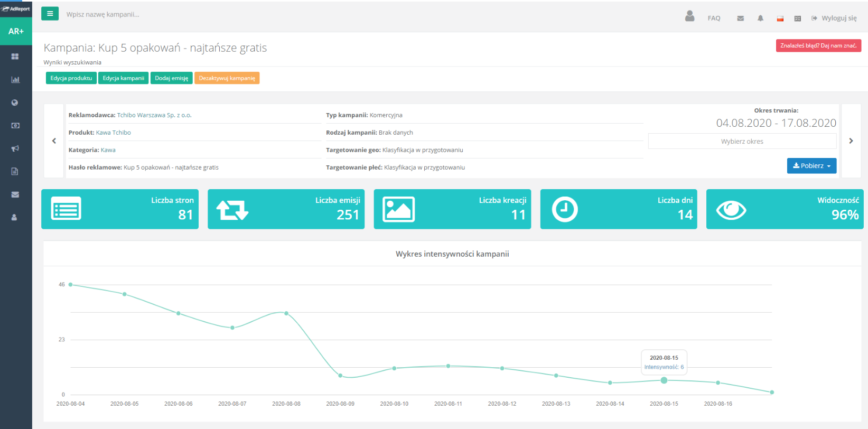Open the Tchibo Warszawa Sp. z o.o. link
The height and width of the screenshot is (429, 868).
click(154, 115)
